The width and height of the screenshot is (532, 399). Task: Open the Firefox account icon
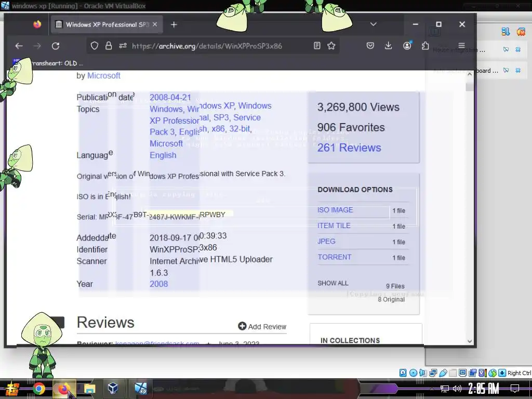pyautogui.click(x=407, y=46)
